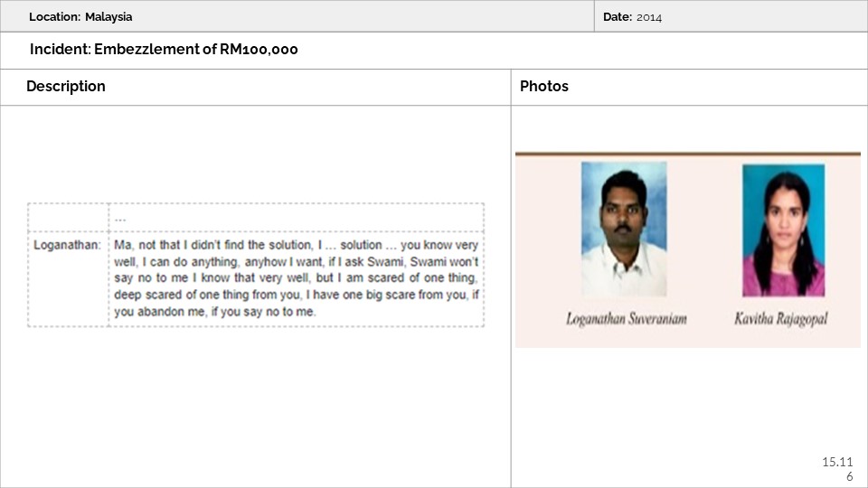Image resolution: width=868 pixels, height=488 pixels.
Task: Click the transcript paragraph starting with Ma
Action: click(x=296, y=277)
